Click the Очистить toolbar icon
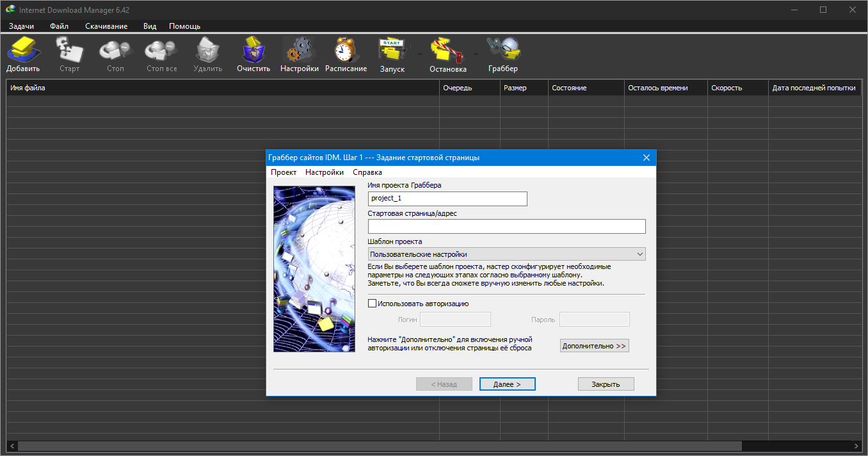868x456 pixels. click(x=253, y=54)
